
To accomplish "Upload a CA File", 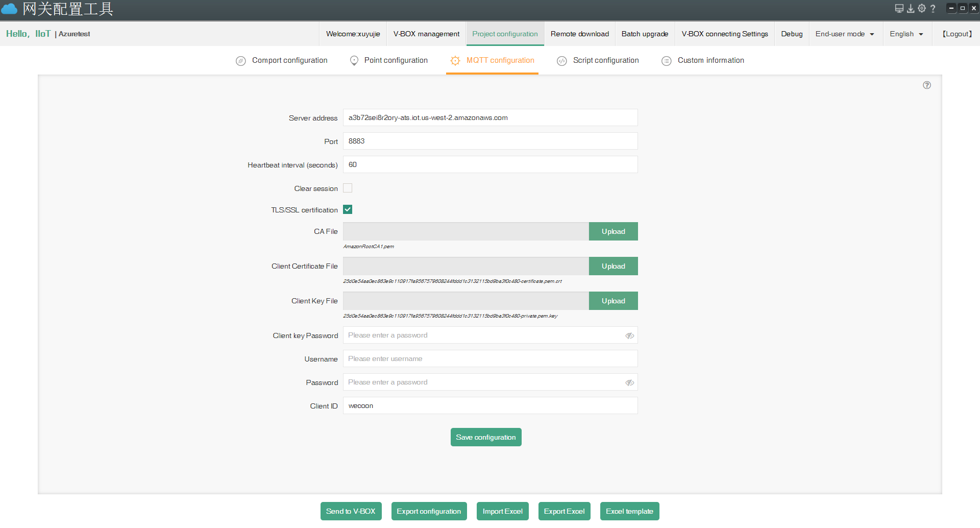I will point(613,231).
